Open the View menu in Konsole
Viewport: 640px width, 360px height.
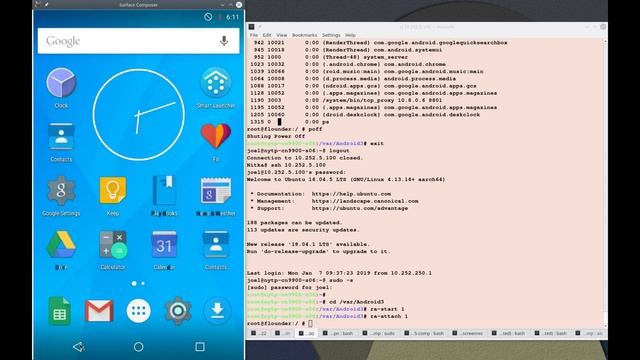tap(282, 35)
